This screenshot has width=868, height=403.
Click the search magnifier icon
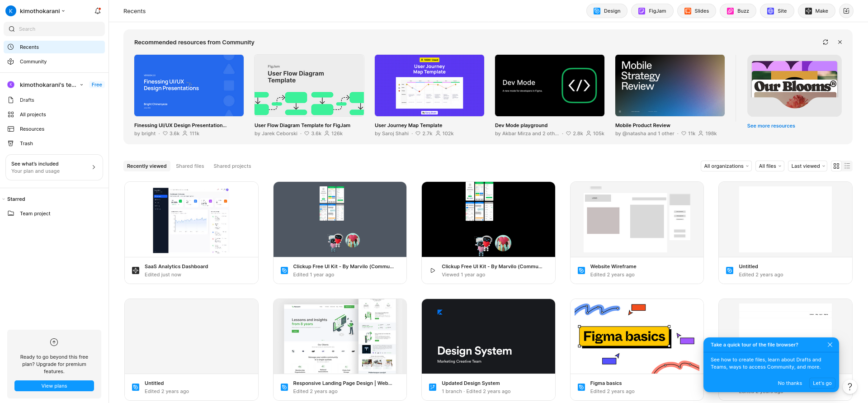[12, 29]
